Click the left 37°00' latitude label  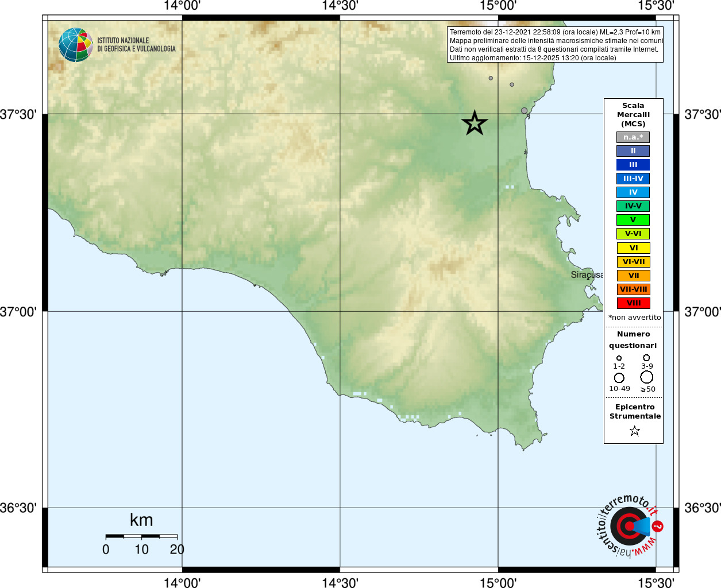pos(18,312)
